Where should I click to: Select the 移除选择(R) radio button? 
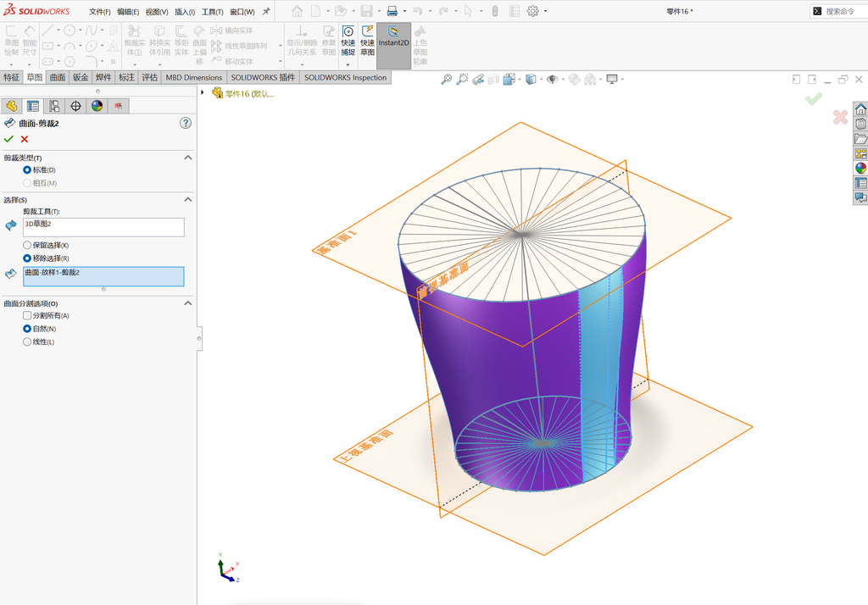[x=26, y=258]
